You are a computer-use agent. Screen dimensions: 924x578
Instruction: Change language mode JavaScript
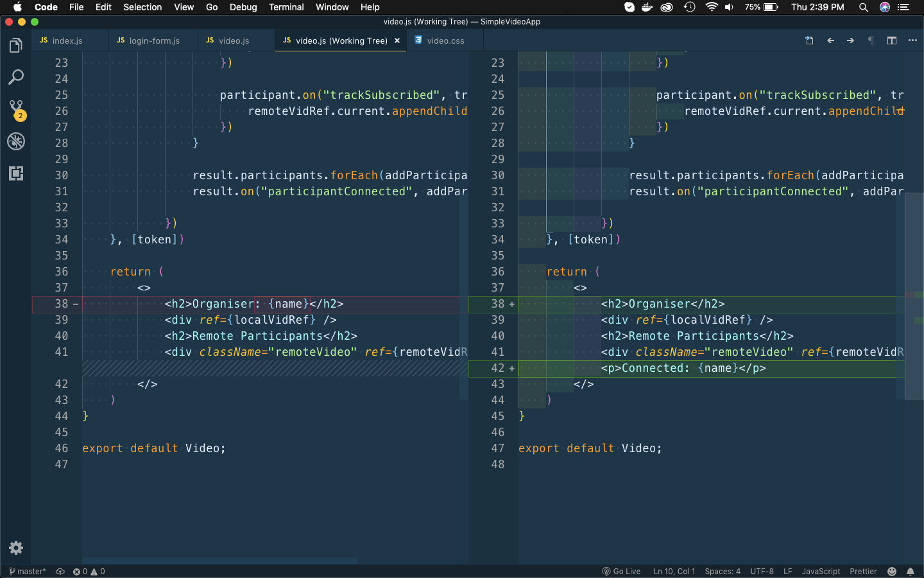click(821, 572)
